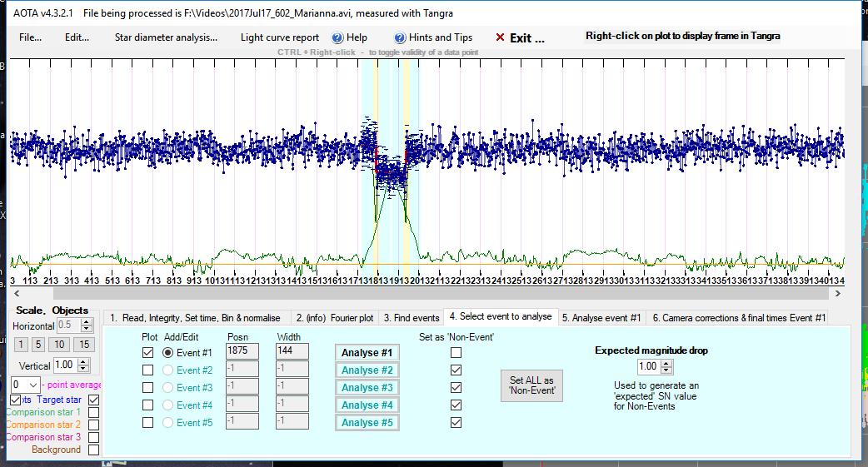Select the Event #5 radio button
This screenshot has width=868, height=467.
[167, 423]
